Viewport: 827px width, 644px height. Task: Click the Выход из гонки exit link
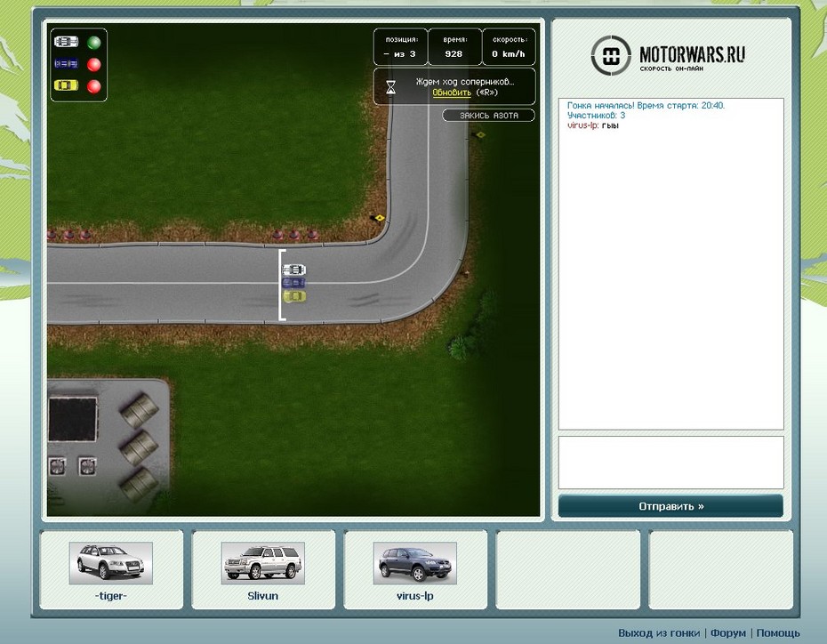click(x=658, y=632)
